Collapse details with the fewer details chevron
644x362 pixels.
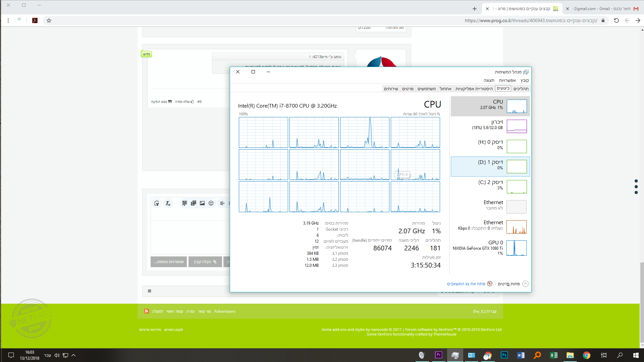(525, 284)
